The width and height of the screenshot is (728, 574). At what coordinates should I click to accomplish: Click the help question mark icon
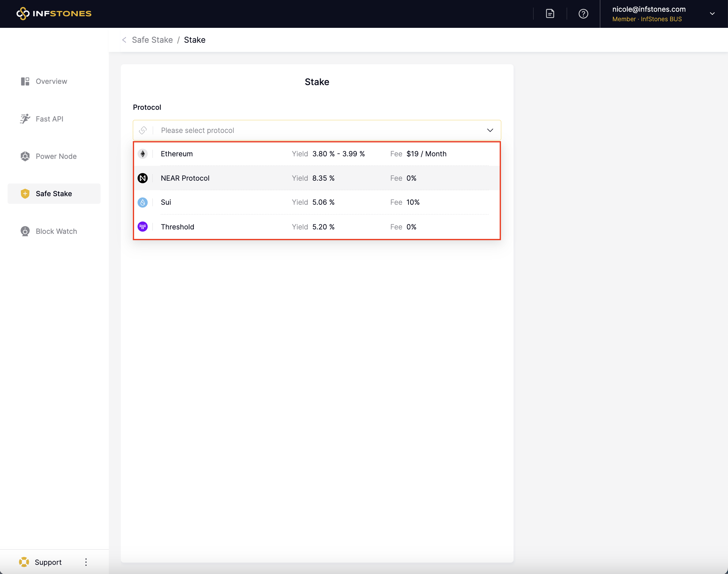pyautogui.click(x=583, y=14)
